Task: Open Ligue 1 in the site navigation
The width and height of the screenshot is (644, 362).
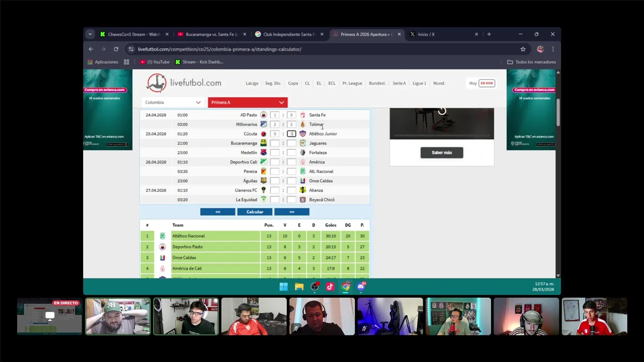Action: 419,83
